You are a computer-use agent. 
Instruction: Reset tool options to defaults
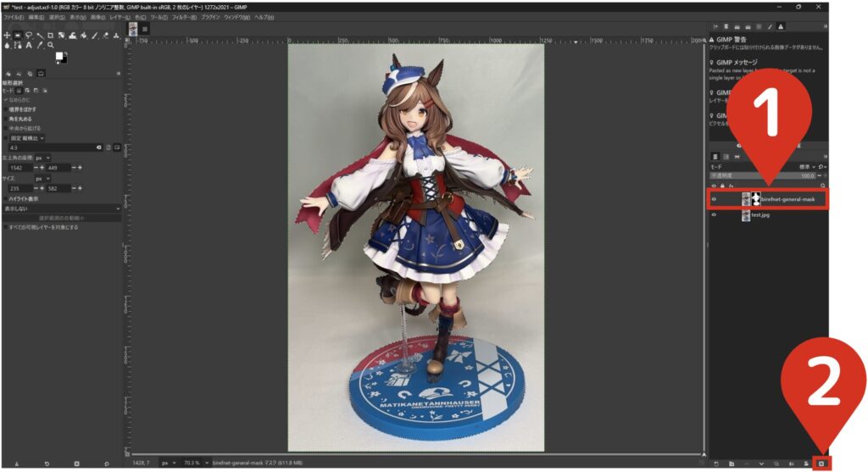click(106, 464)
